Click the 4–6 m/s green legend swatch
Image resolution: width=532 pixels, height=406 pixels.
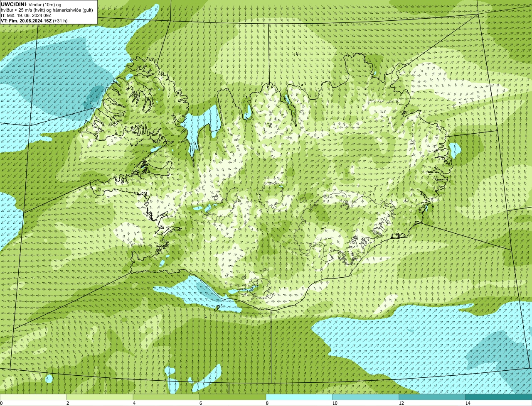click(x=166, y=397)
